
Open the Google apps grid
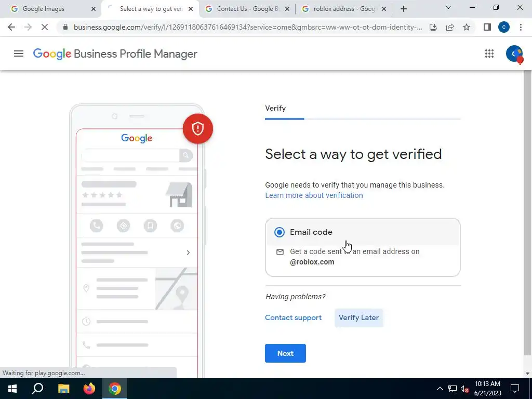tap(489, 54)
